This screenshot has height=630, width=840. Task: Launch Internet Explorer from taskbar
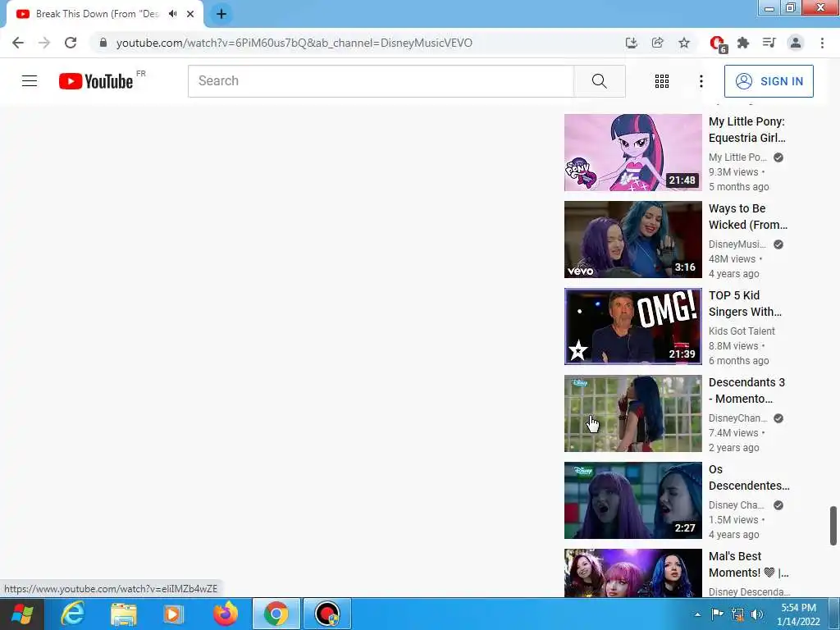click(72, 614)
